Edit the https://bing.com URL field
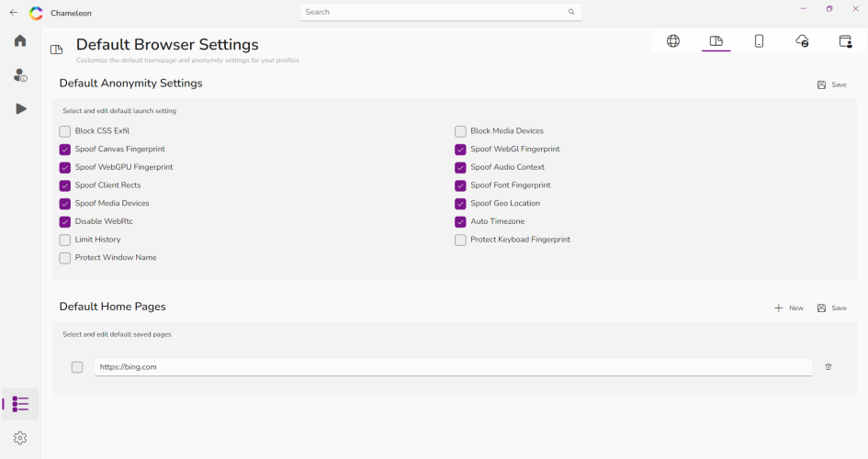Screen dimensions: 868x459 [x=454, y=367]
